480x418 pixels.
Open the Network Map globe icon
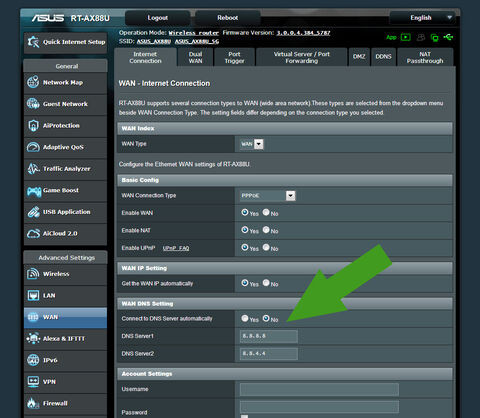(x=33, y=82)
